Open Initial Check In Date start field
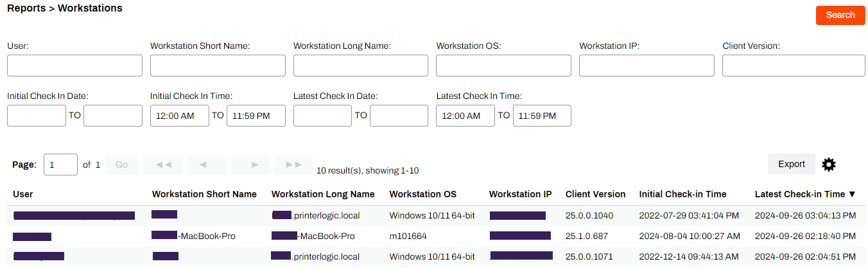868x268 pixels. pos(37,116)
